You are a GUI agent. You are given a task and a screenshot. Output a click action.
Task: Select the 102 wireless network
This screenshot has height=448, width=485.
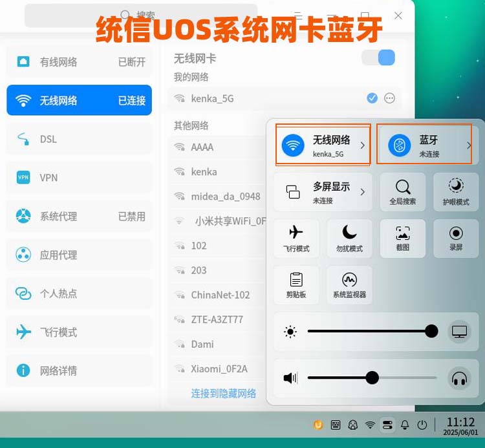tap(217, 246)
